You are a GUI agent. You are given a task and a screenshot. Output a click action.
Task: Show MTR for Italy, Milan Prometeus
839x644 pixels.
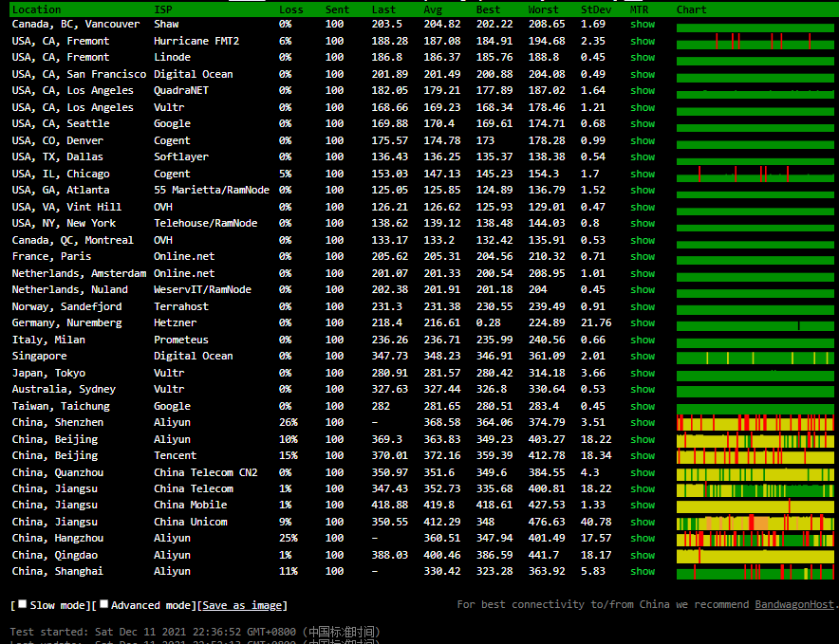[x=643, y=340]
